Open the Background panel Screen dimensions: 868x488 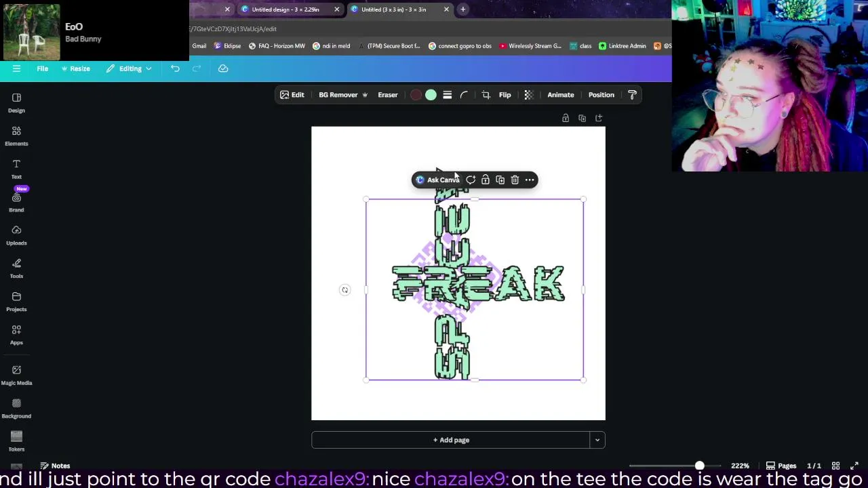tap(16, 408)
